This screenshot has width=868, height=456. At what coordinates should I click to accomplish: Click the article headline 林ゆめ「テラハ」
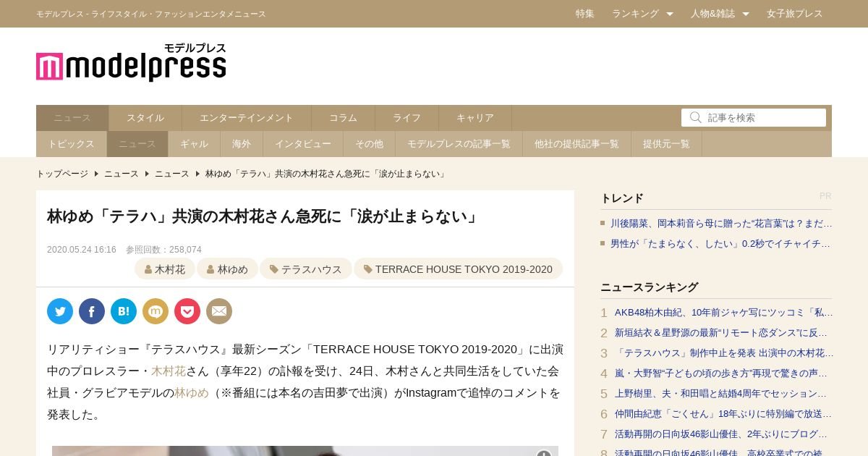263,216
